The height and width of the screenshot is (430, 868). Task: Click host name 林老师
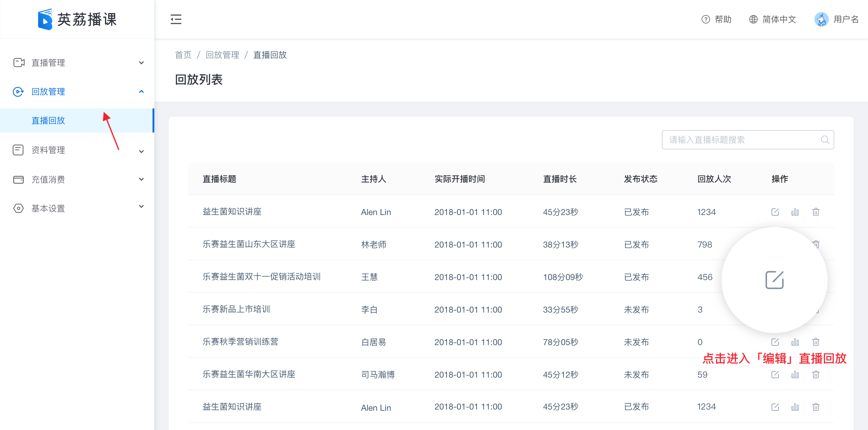pyautogui.click(x=374, y=245)
